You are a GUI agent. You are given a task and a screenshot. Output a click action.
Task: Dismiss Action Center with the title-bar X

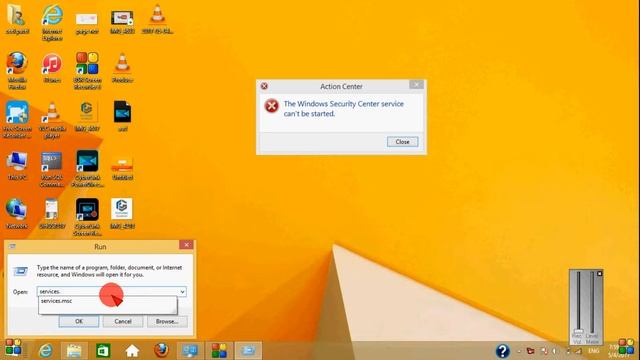coord(416,84)
